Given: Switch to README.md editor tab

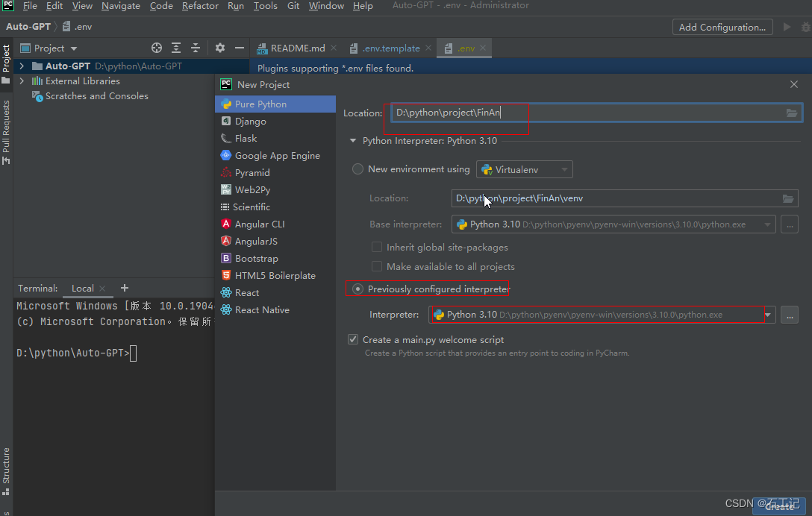Looking at the screenshot, I should (297, 48).
